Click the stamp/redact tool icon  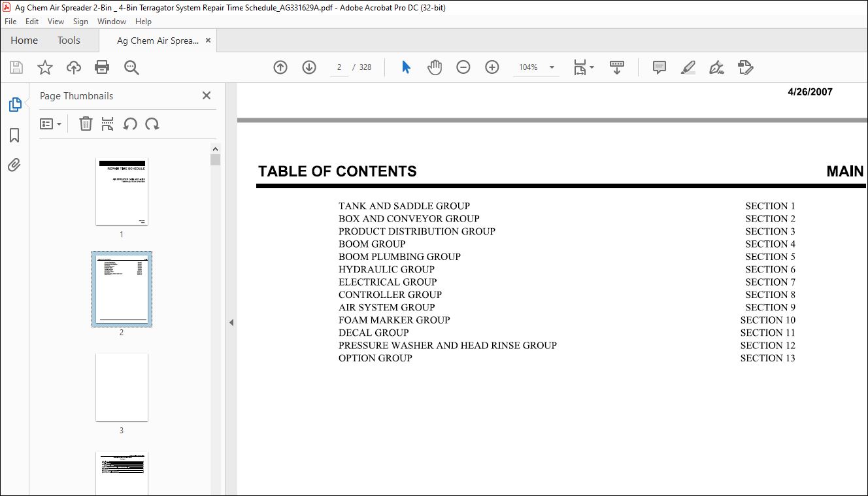point(746,67)
